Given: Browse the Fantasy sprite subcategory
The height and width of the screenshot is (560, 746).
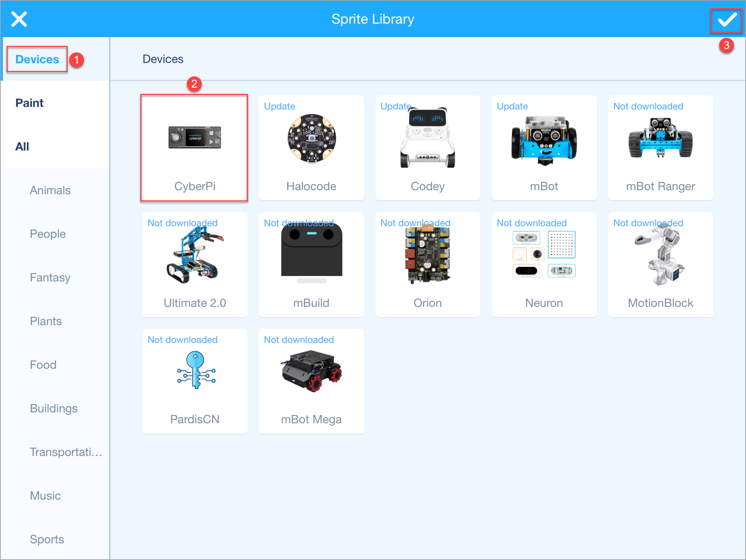Looking at the screenshot, I should (x=50, y=277).
